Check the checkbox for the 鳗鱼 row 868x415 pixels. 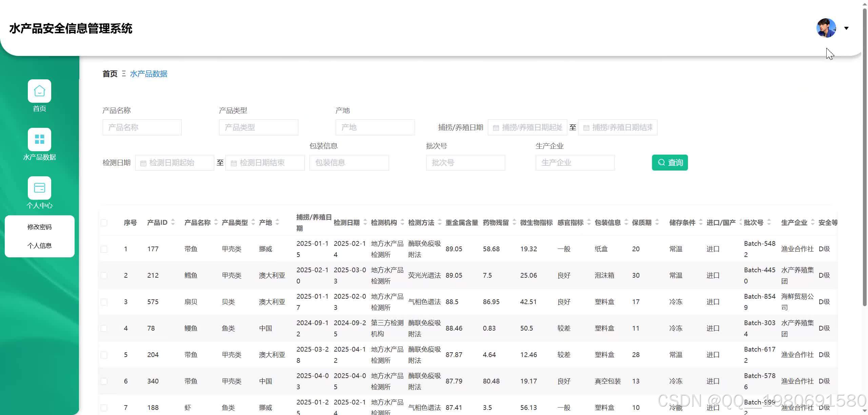(104, 328)
